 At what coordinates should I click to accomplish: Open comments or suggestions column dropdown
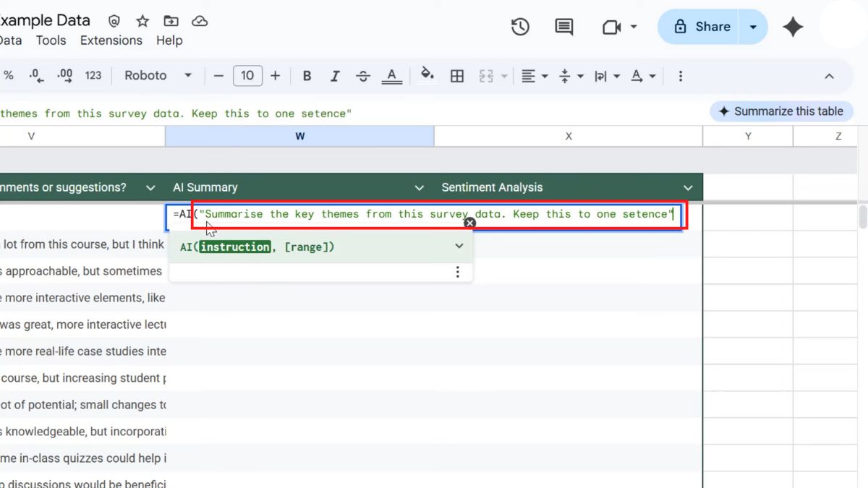tap(150, 188)
